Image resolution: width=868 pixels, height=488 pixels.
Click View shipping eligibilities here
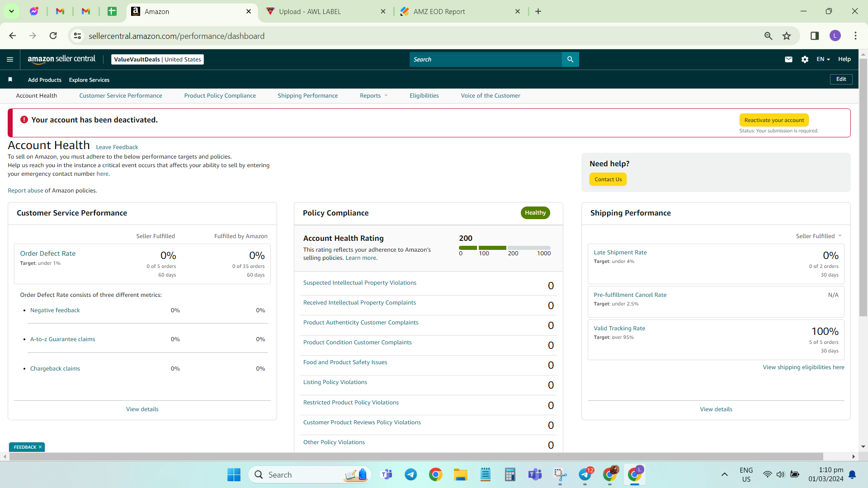[x=803, y=367]
